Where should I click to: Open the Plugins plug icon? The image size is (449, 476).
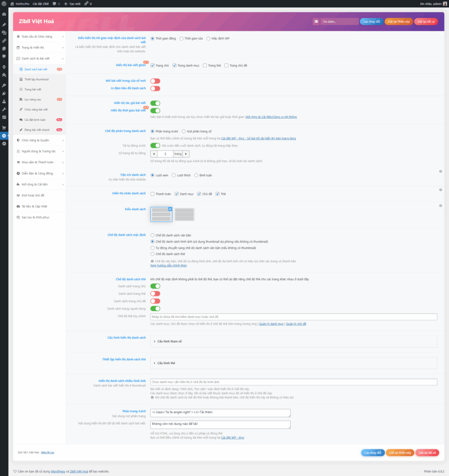(x=4, y=93)
